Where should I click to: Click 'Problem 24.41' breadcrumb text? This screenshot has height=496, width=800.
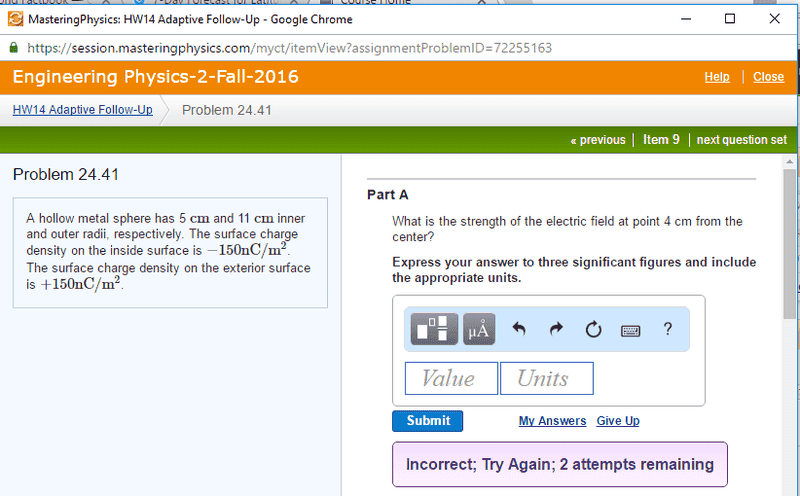pos(227,110)
